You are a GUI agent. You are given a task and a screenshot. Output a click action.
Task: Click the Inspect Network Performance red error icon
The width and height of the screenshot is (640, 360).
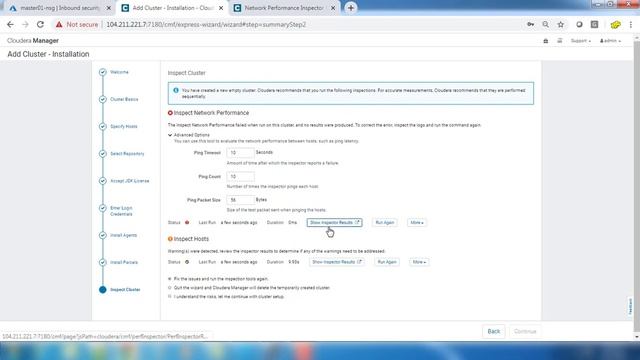tap(170, 113)
